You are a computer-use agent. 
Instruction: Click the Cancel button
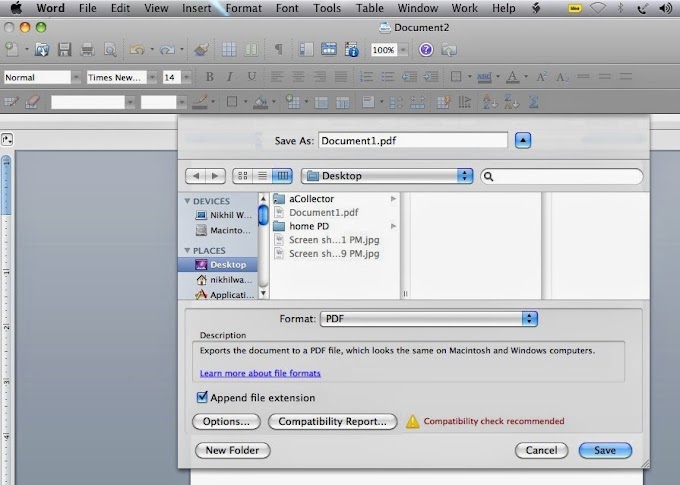(x=542, y=450)
